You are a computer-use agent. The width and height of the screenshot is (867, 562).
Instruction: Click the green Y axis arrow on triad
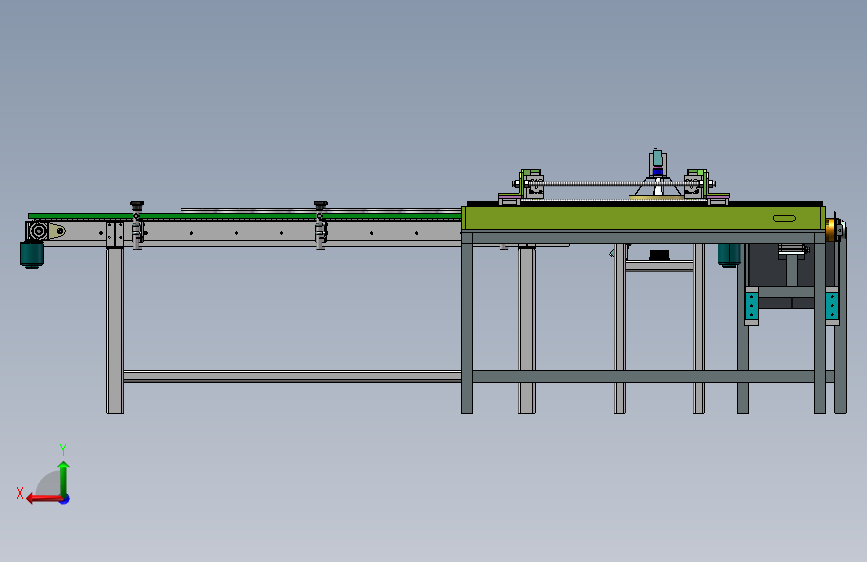(x=64, y=479)
